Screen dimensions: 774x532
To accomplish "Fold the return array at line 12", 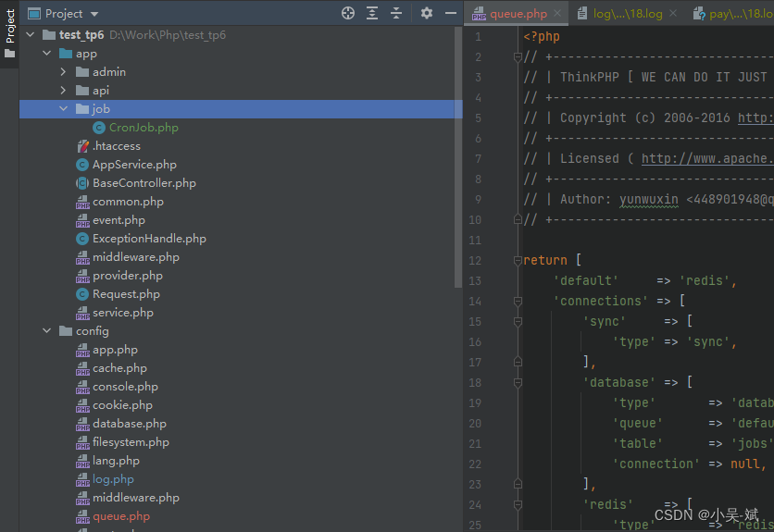I will click(518, 260).
